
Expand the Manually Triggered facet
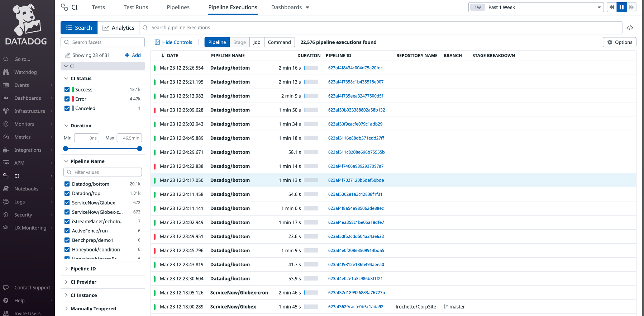[x=93, y=308]
